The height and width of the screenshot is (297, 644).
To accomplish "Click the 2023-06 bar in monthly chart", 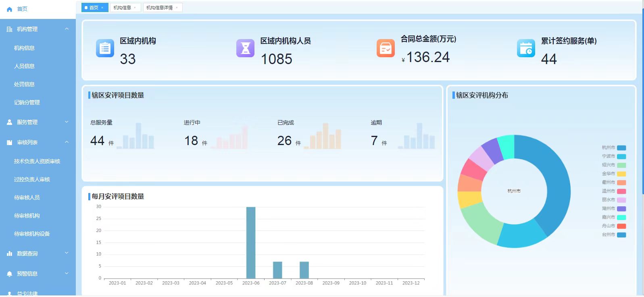I will pos(251,243).
